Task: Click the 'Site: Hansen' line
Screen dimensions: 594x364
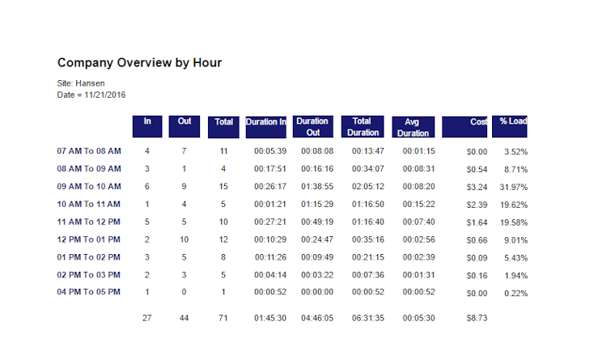Action: coord(81,83)
